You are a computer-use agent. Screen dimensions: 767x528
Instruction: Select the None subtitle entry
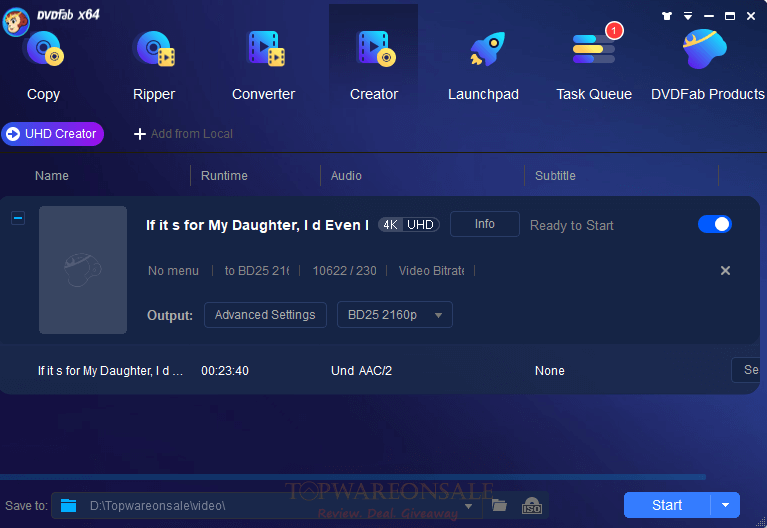pos(550,371)
